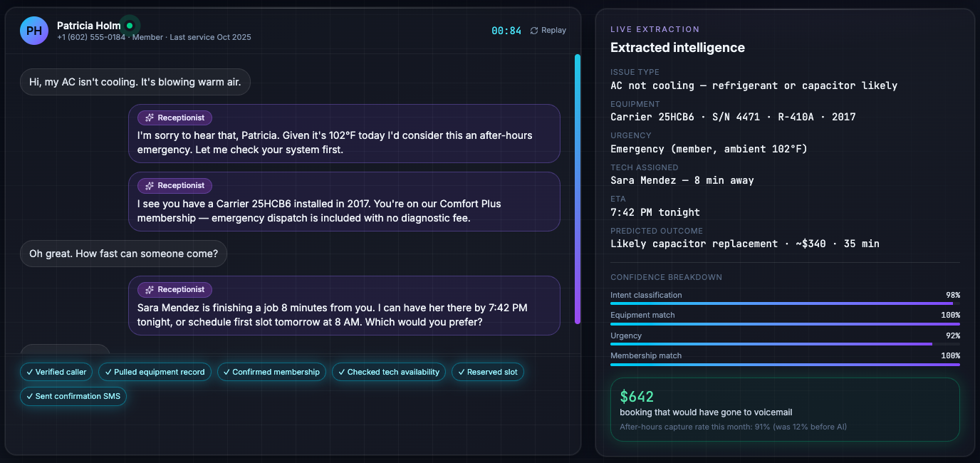Select the Checked tech availability chip
Screen dimensions: 980x463
[389, 372]
